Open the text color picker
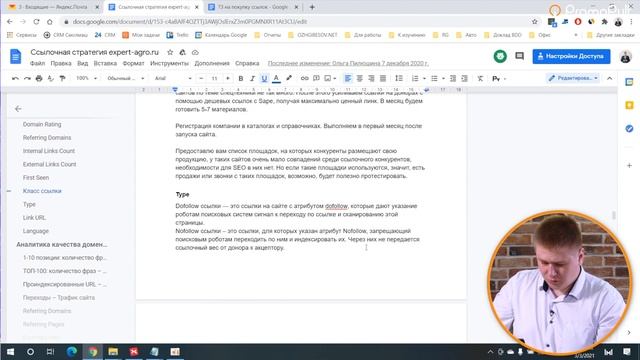Viewport: 640px width, 360px height. pyautogui.click(x=276, y=78)
